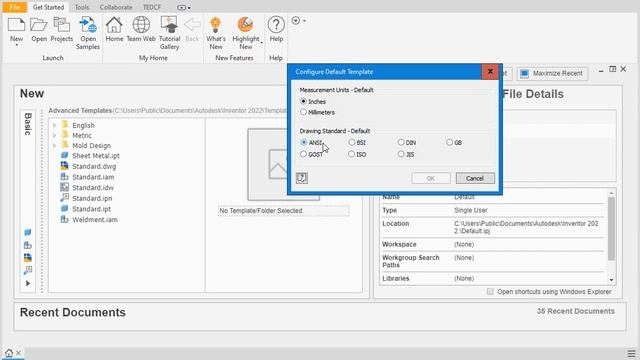Select Millimeters measurement unit
The height and width of the screenshot is (360, 640).
[303, 112]
